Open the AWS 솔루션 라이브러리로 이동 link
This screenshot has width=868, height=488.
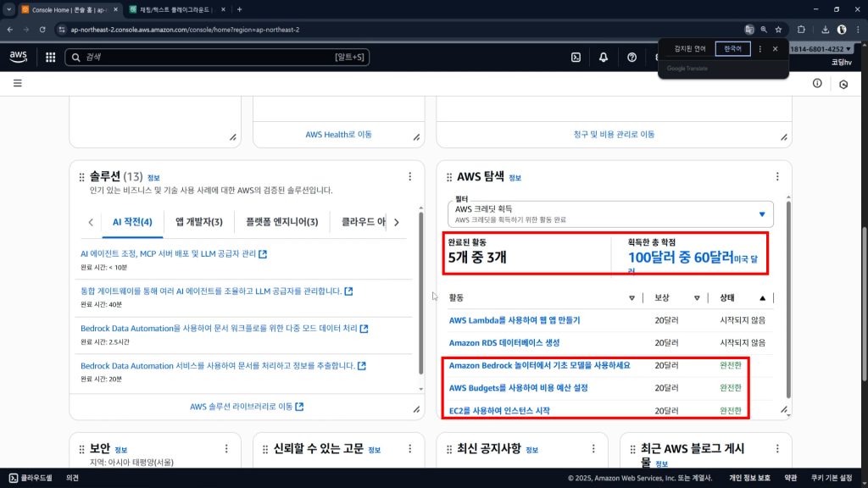click(247, 407)
